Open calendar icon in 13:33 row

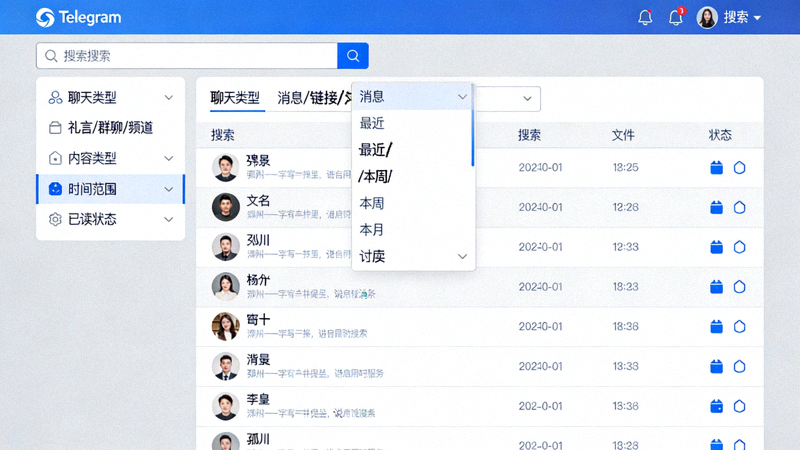(x=716, y=366)
